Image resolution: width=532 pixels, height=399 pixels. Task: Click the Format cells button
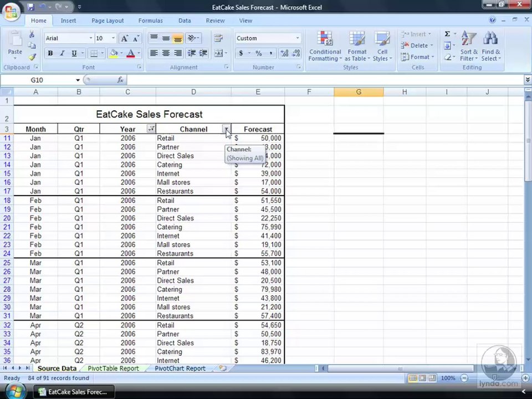pyautogui.click(x=417, y=57)
